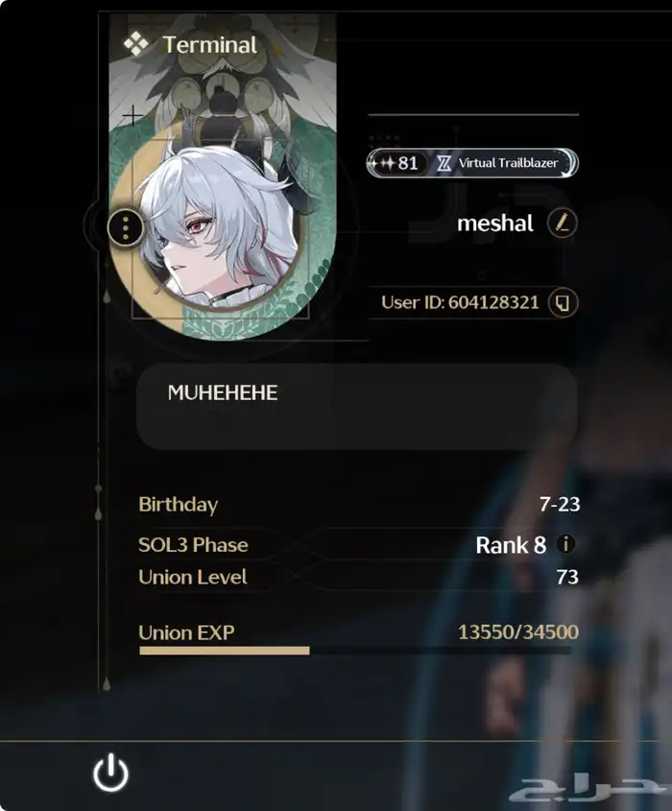Copy the User ID with copy icon
This screenshot has height=811, width=672.
click(563, 302)
